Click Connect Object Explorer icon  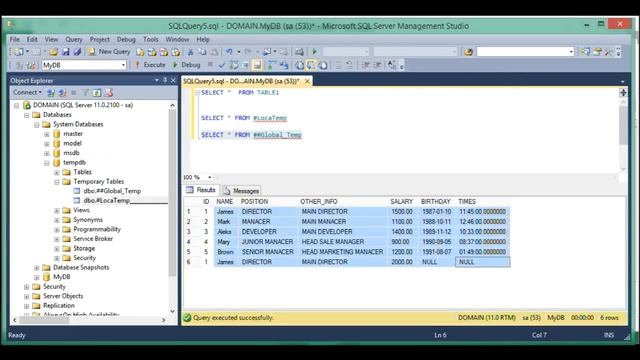51,93
